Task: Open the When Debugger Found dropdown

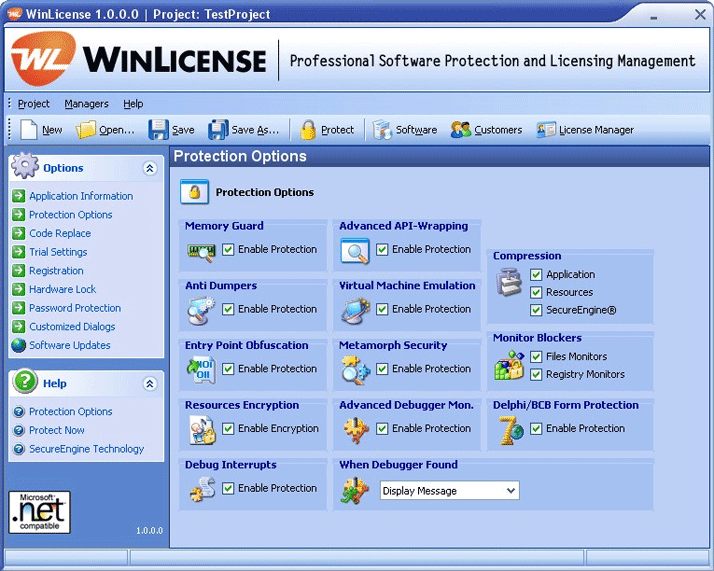Action: click(x=449, y=490)
